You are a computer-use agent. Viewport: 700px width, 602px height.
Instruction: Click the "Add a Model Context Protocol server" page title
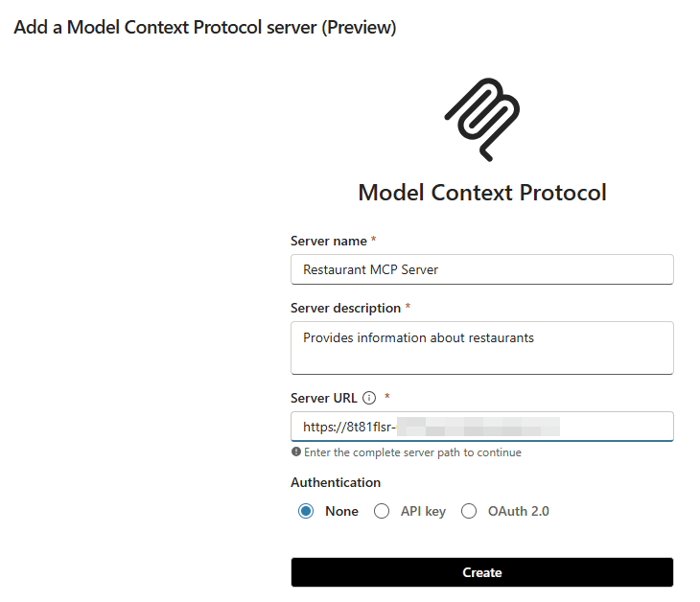click(x=204, y=28)
